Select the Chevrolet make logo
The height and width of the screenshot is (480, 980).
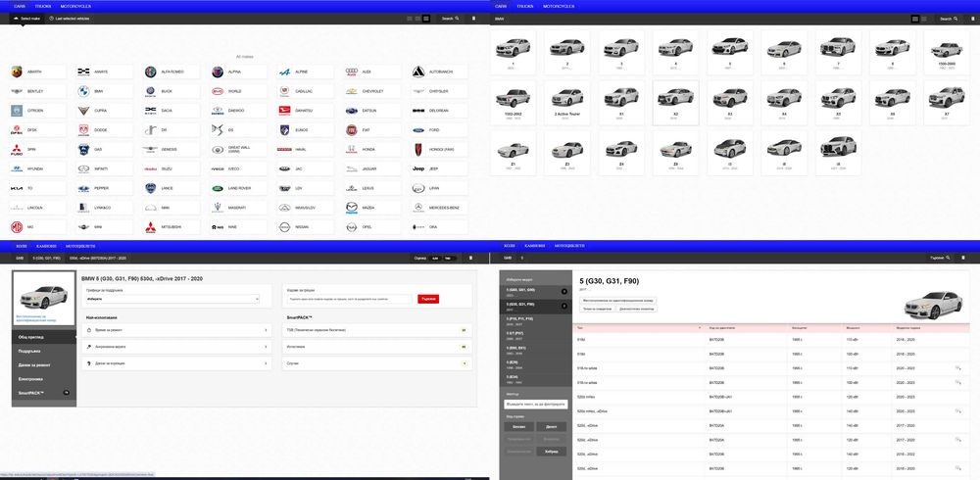click(x=351, y=91)
